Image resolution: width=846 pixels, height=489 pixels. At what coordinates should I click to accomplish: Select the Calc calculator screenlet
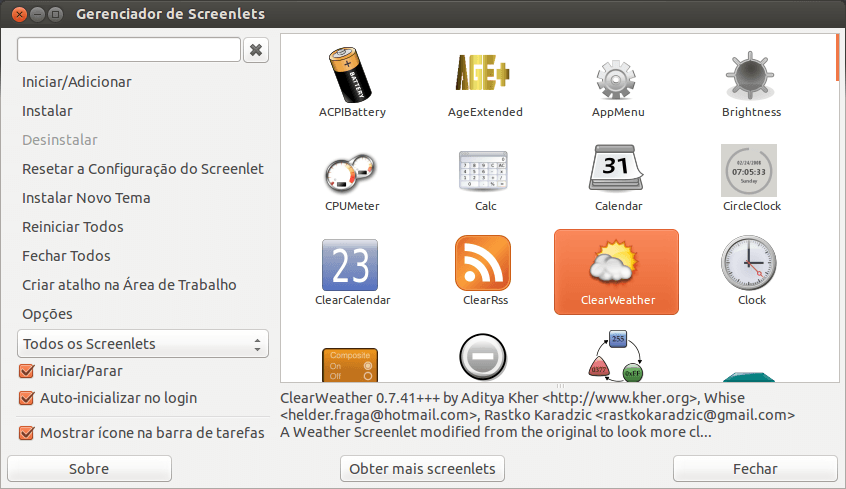[485, 170]
